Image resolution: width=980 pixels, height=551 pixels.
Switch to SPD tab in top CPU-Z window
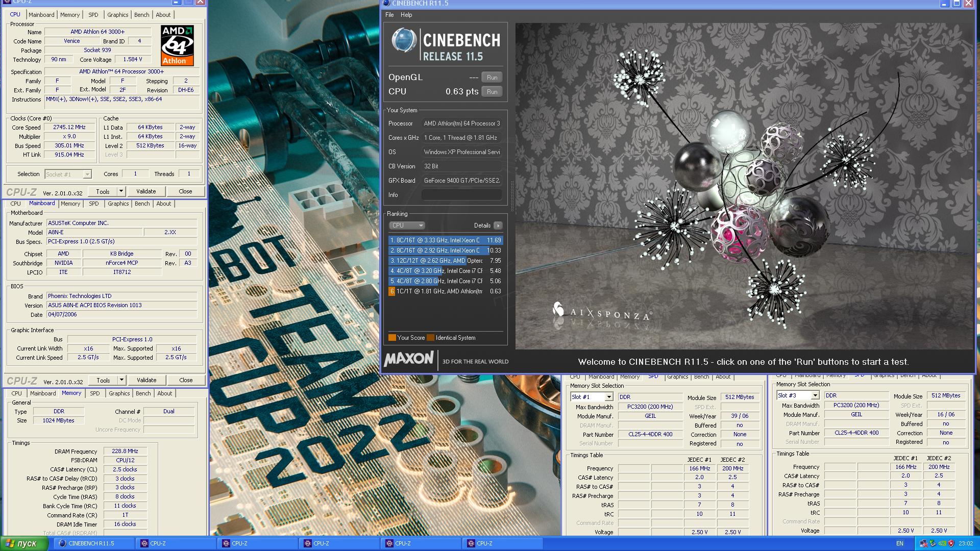tap(93, 15)
